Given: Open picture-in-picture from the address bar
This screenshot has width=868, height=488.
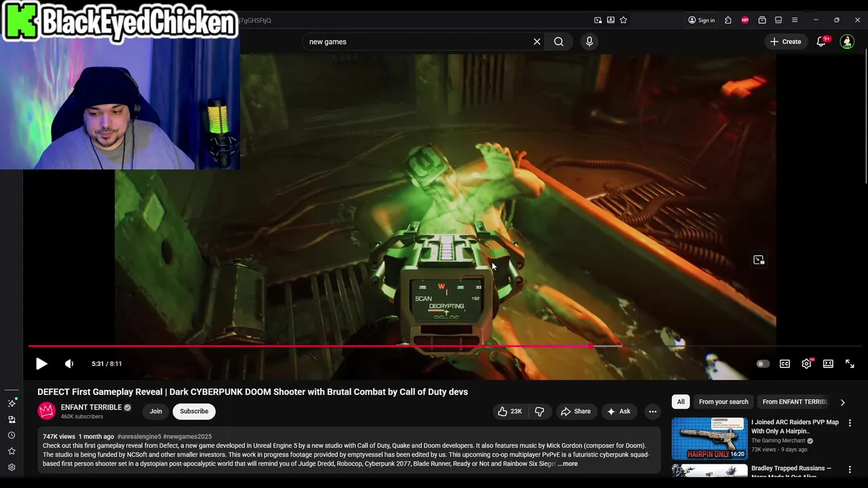Looking at the screenshot, I should [x=598, y=20].
